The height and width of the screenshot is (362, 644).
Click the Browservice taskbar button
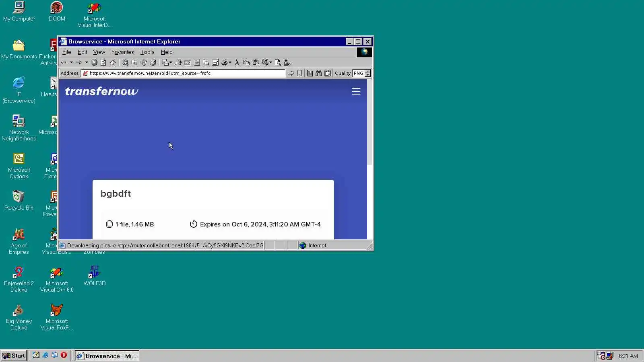[x=107, y=356]
